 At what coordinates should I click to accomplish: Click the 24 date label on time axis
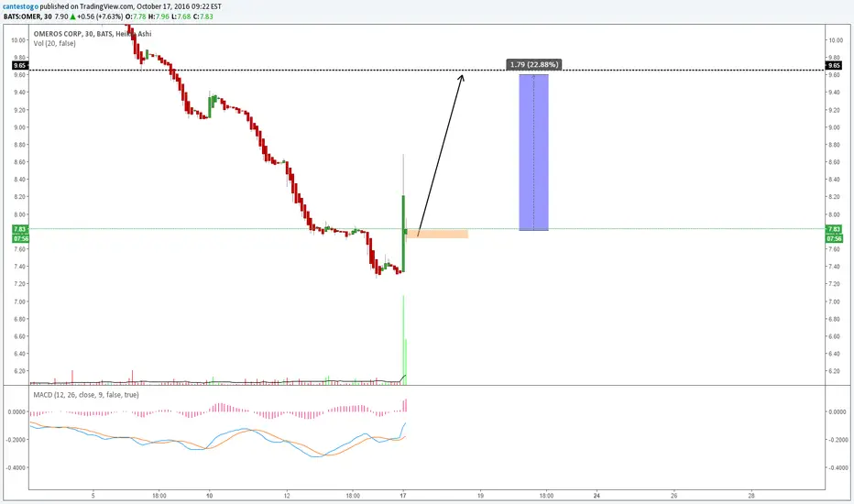(597, 495)
